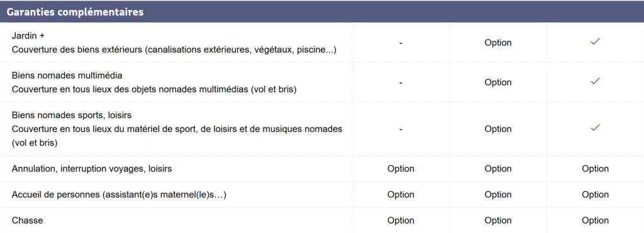This screenshot has height=233, width=644.
Task: Click the checkmark for Biens nomades multimédia
Action: pyautogui.click(x=595, y=81)
